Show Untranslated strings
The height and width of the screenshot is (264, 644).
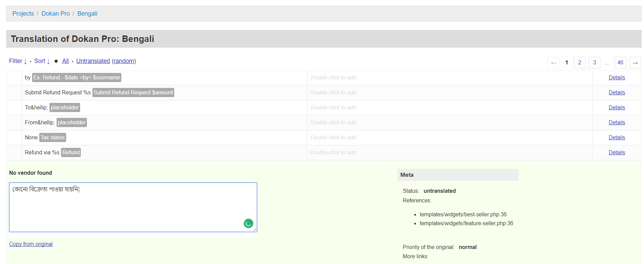(93, 61)
